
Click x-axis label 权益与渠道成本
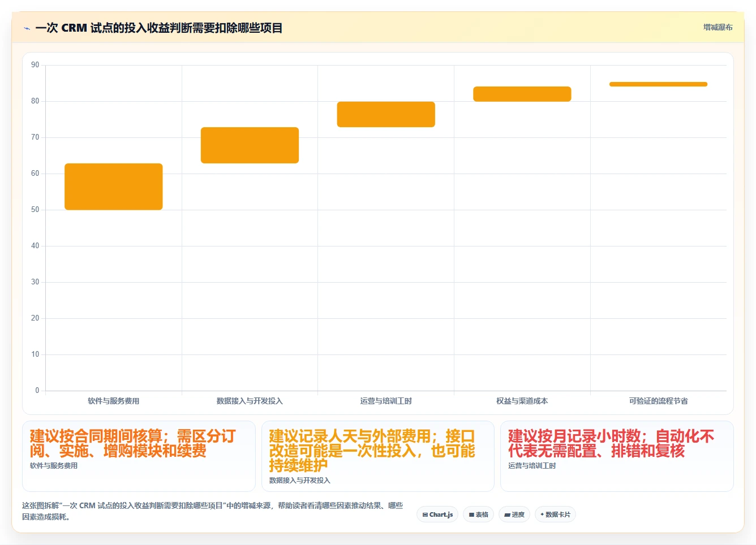click(522, 401)
